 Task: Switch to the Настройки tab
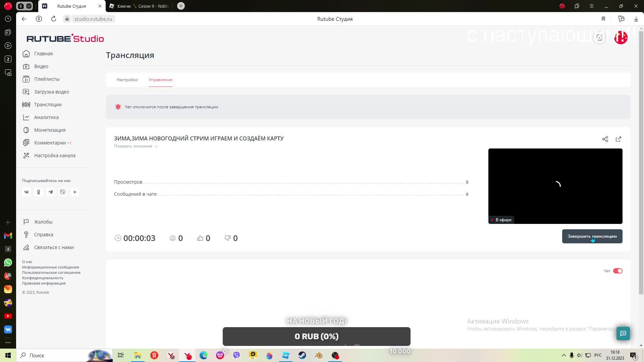pos(127,80)
